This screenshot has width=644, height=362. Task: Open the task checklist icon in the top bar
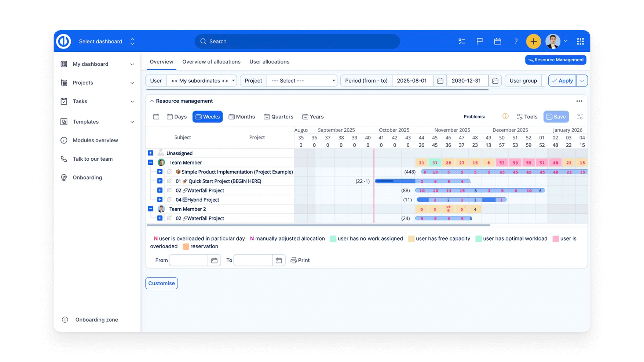(462, 41)
